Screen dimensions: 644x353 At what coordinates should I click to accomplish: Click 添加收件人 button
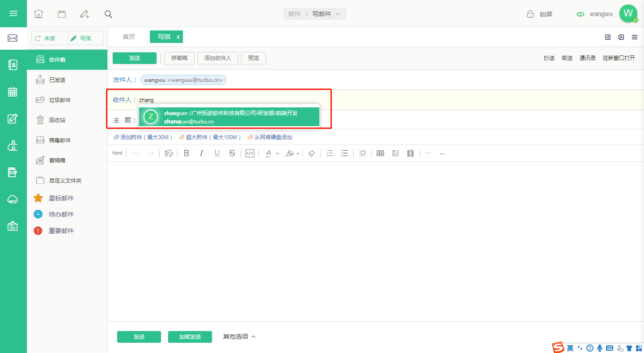pos(218,58)
